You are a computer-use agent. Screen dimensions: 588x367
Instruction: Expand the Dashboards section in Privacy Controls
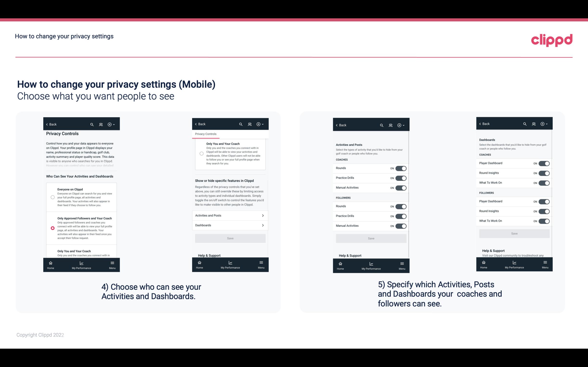(x=230, y=225)
